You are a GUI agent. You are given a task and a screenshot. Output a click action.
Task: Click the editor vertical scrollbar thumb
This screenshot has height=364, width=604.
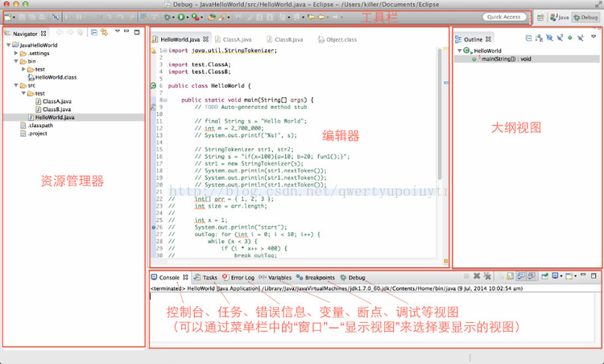coord(440,114)
